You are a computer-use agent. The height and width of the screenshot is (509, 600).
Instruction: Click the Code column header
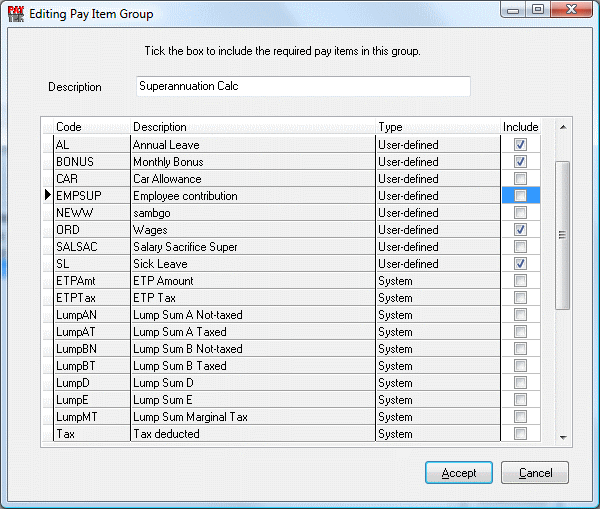point(92,127)
